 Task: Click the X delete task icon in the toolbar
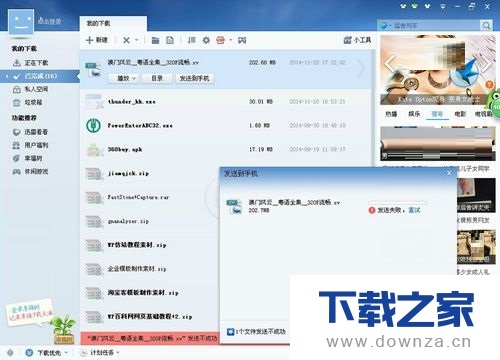[x=126, y=40]
